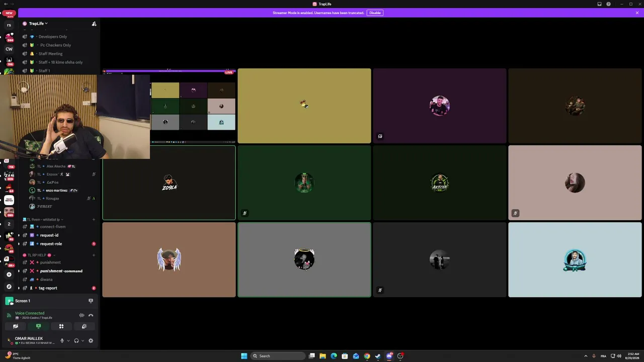The width and height of the screenshot is (644, 362).
Task: Watch the LIVE stream tile
Action: click(169, 106)
